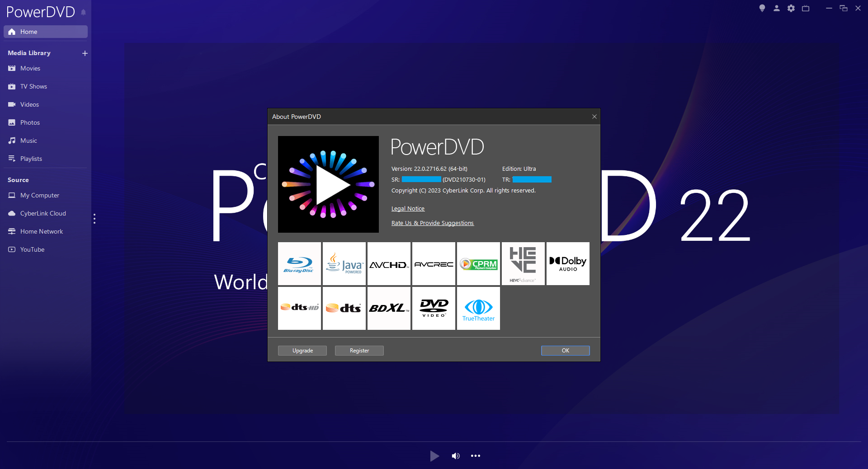Switch to TV mode icon
Viewport: 868px width, 469px height.
(x=806, y=8)
